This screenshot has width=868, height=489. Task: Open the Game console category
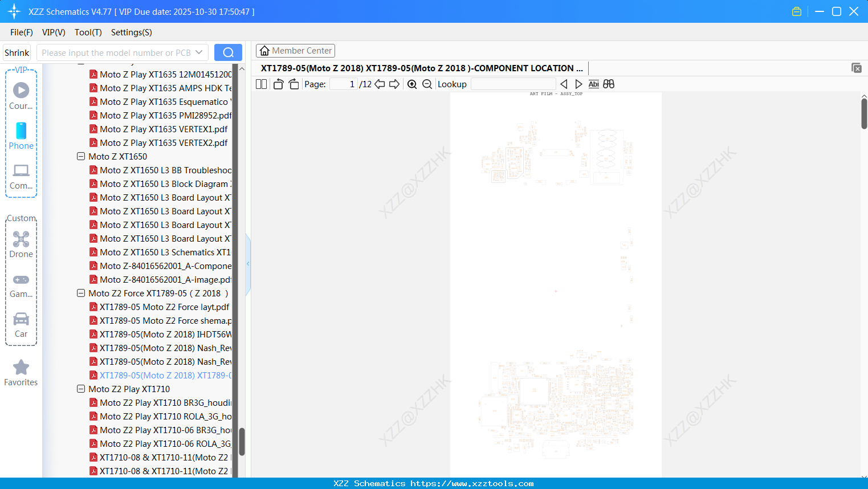pos(21,285)
